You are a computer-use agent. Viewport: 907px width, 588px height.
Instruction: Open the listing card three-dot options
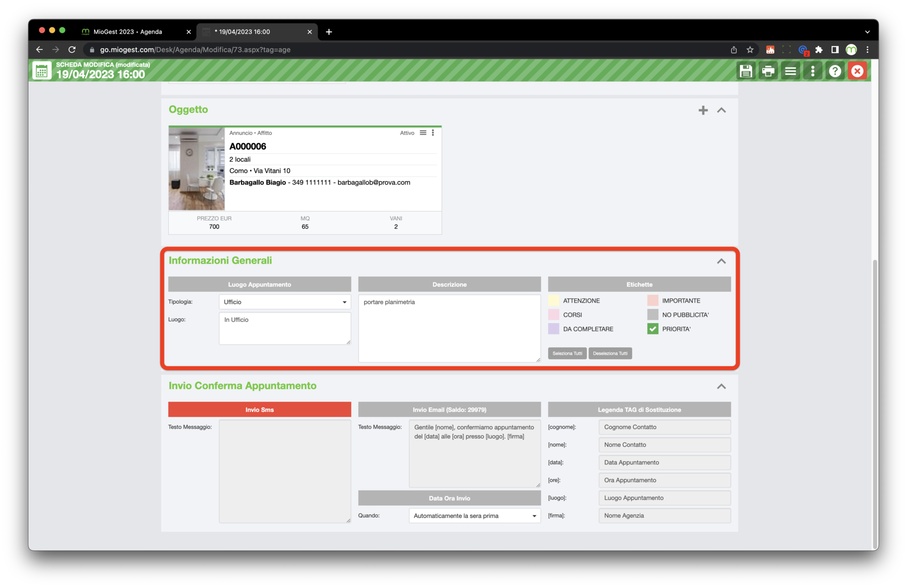pyautogui.click(x=433, y=133)
